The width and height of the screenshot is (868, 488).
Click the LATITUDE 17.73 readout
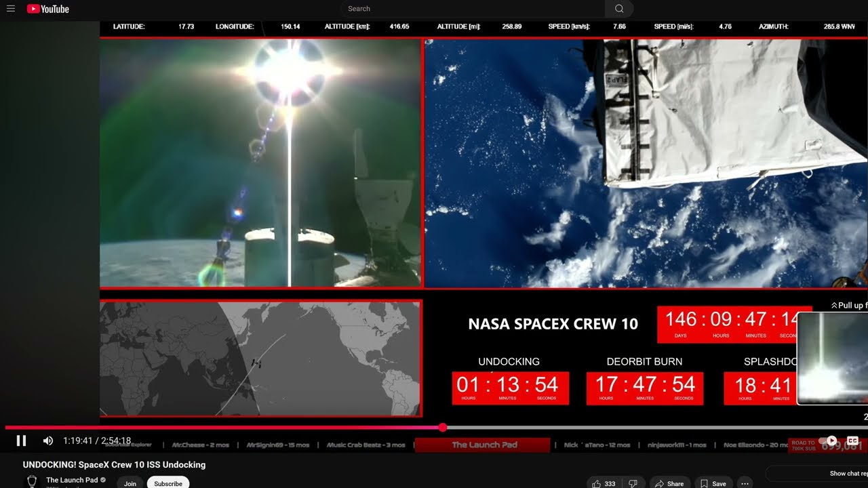tap(154, 27)
